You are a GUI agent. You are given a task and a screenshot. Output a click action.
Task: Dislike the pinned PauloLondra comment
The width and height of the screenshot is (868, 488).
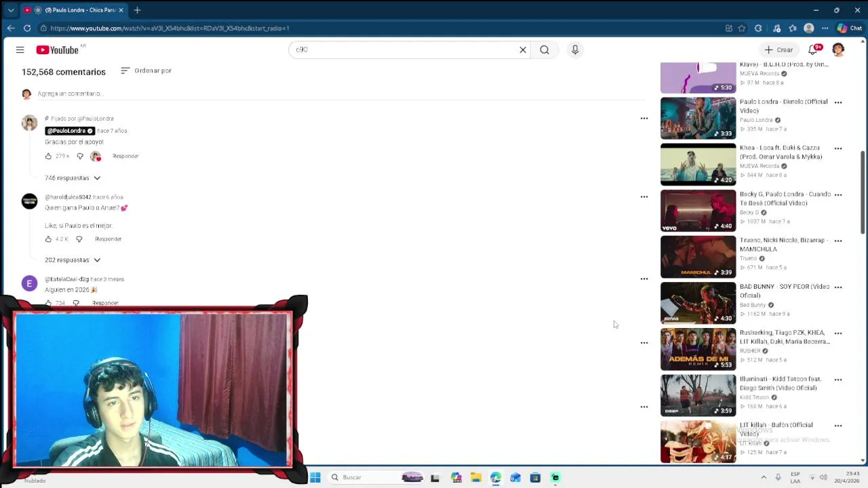pyautogui.click(x=80, y=156)
